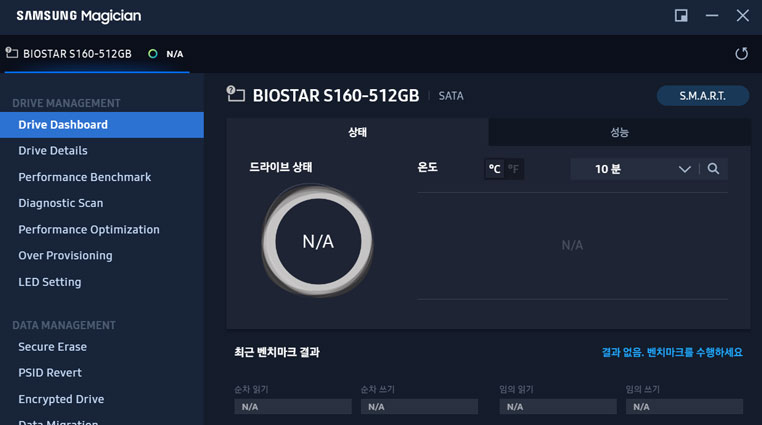Expand the 10 분 time range dropdown

[634, 169]
